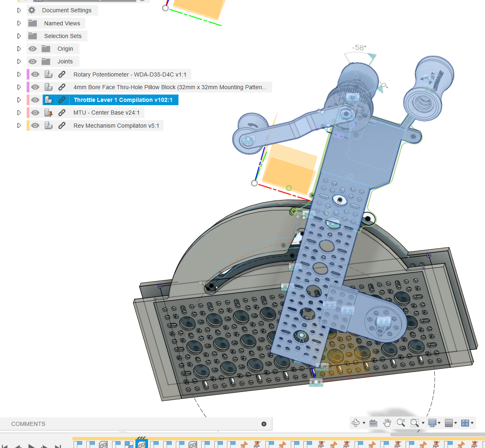Click the Look At icon

(373, 423)
